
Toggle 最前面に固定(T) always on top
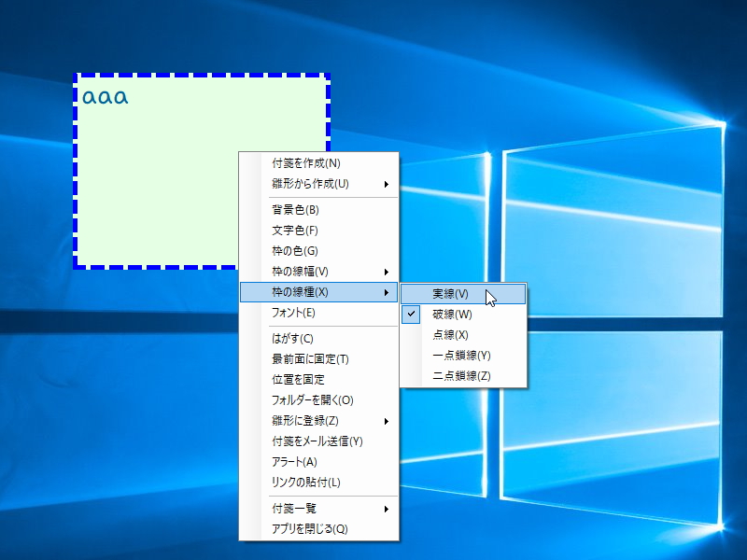click(318, 359)
